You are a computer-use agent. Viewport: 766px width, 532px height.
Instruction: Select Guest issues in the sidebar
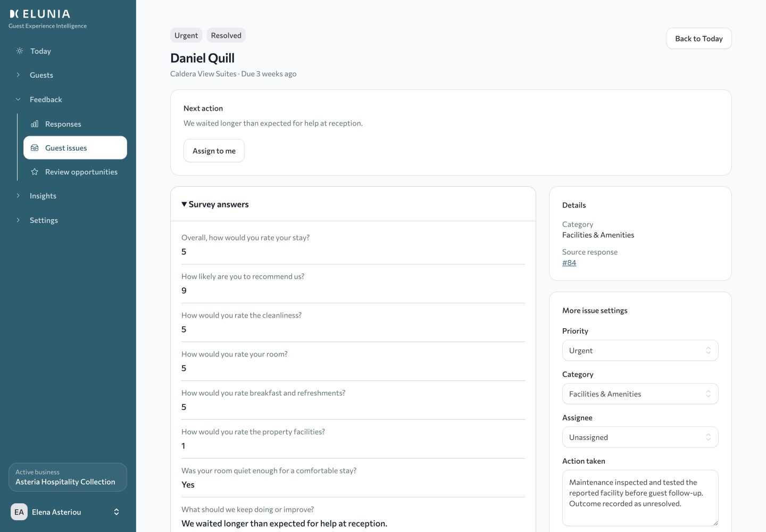pos(75,148)
